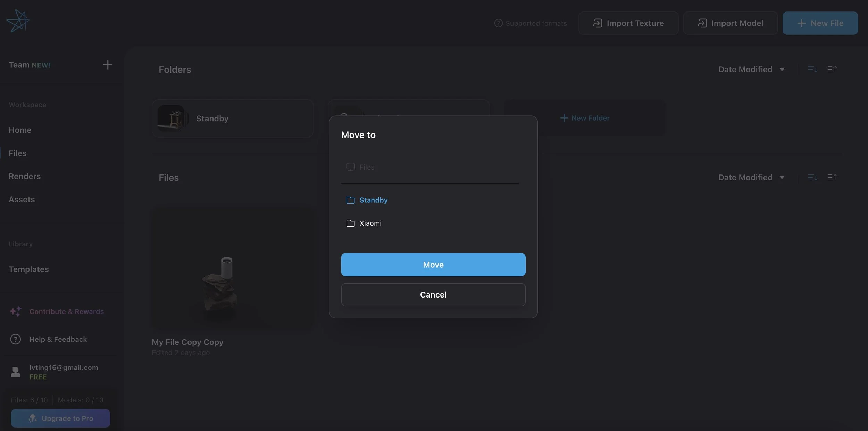Sort files descending with sort icon
The height and width of the screenshot is (431, 868).
812,178
